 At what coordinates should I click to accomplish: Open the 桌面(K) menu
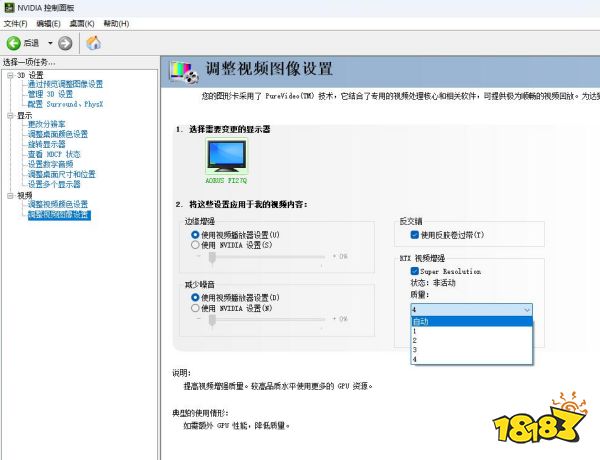coord(82,24)
